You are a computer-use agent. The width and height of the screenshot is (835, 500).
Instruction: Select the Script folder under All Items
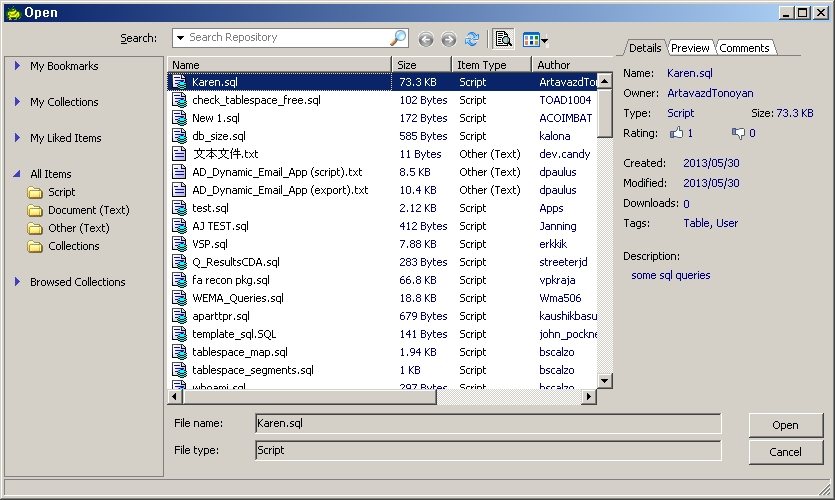pos(61,192)
